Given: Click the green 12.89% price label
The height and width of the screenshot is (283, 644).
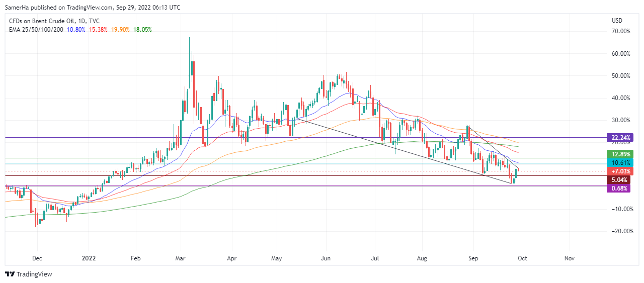Looking at the screenshot, I should point(618,154).
